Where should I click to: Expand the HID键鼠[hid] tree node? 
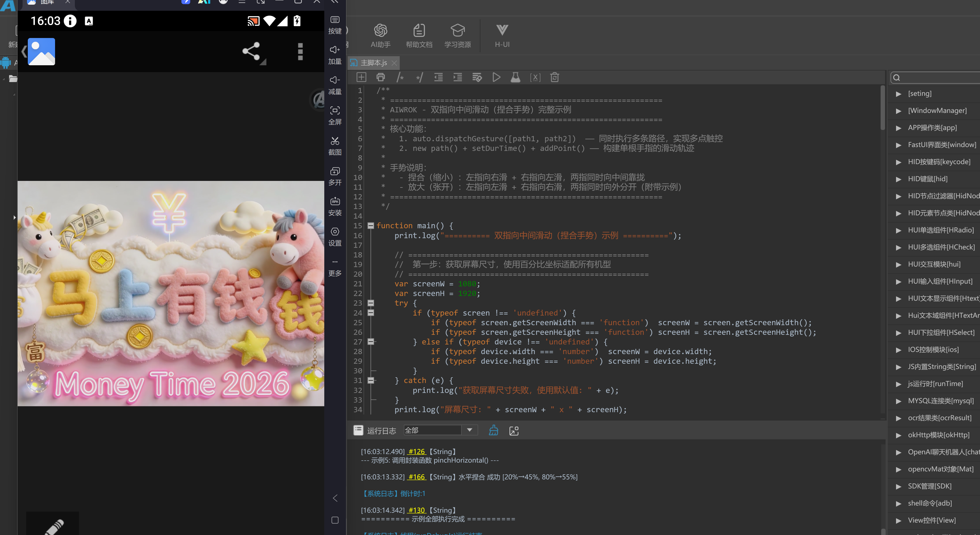[x=899, y=179]
